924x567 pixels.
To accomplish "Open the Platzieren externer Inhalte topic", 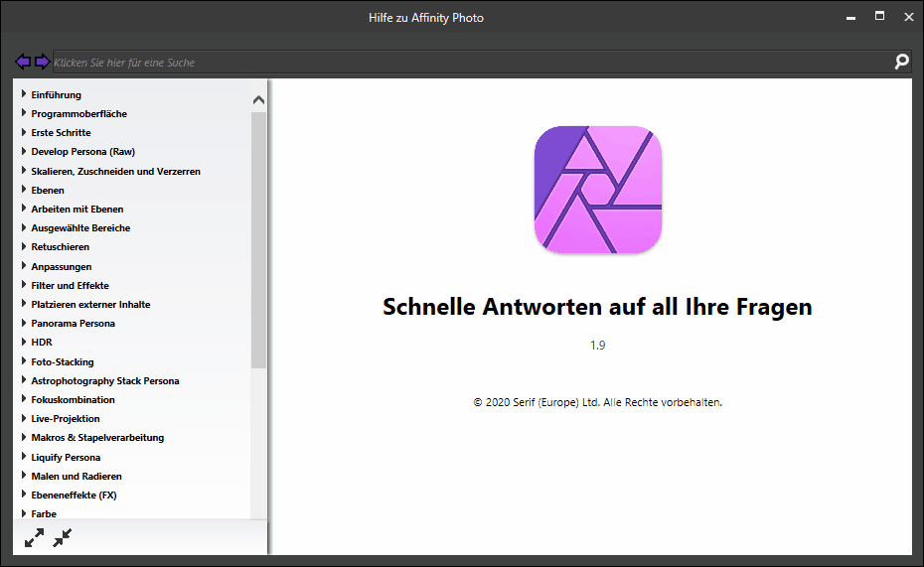I will point(90,305).
